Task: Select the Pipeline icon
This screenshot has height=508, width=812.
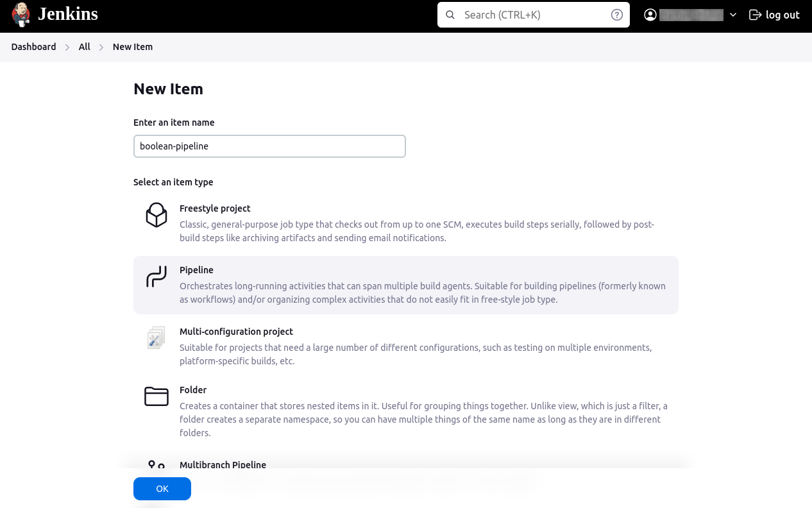Action: [156, 276]
